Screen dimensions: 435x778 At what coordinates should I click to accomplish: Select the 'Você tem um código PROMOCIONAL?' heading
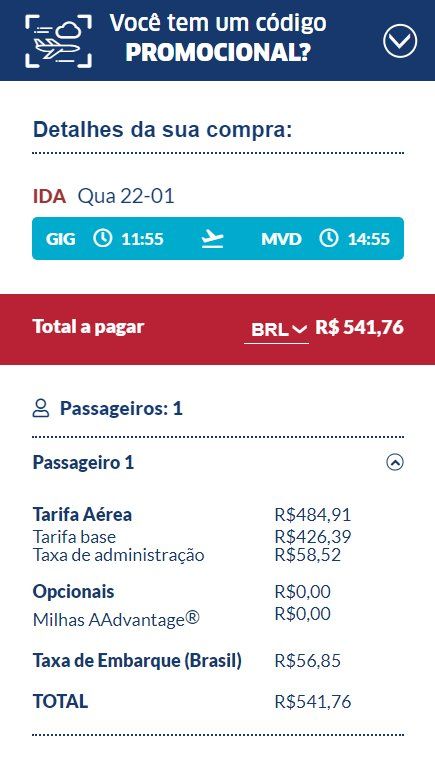[218, 38]
